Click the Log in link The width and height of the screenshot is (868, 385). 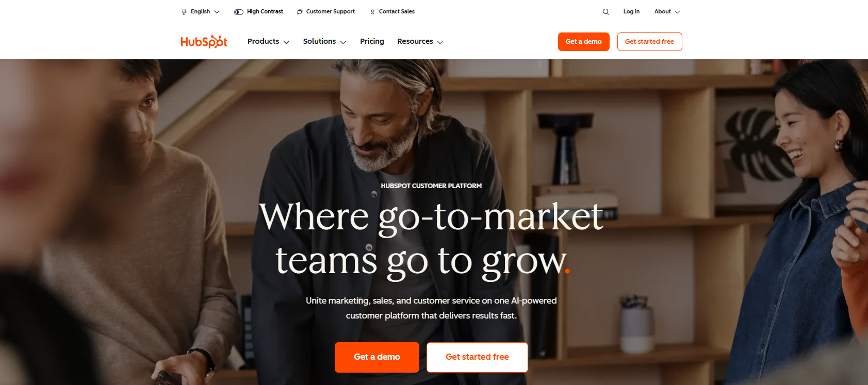(631, 11)
